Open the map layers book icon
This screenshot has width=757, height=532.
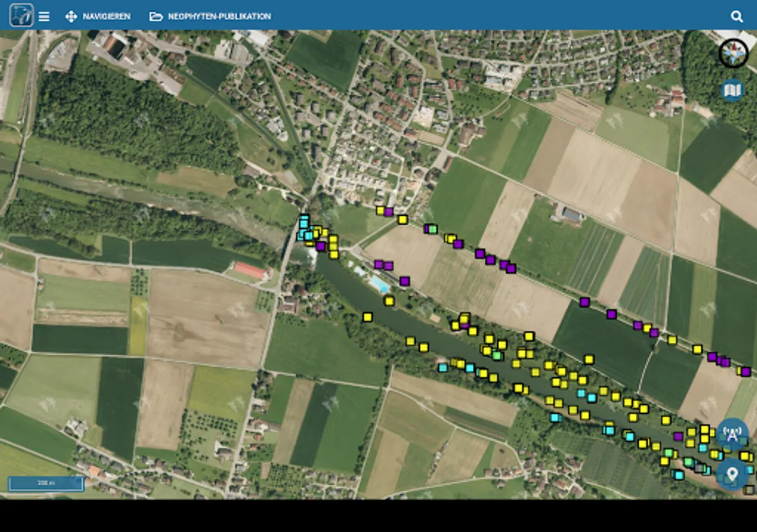(732, 90)
